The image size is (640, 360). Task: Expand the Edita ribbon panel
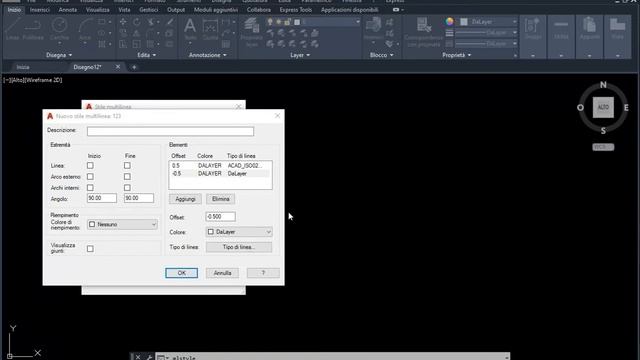(146, 55)
